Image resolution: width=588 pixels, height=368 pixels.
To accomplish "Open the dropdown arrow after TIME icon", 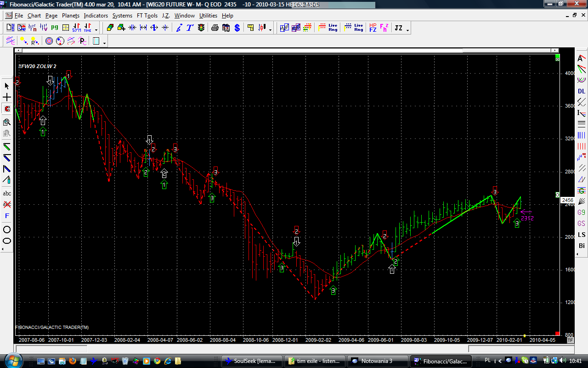I will (x=96, y=30).
